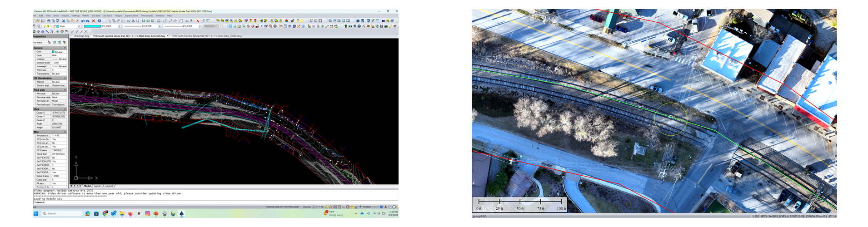
Task: Toggle the layer freeze sun icon
Action: coord(48,26)
